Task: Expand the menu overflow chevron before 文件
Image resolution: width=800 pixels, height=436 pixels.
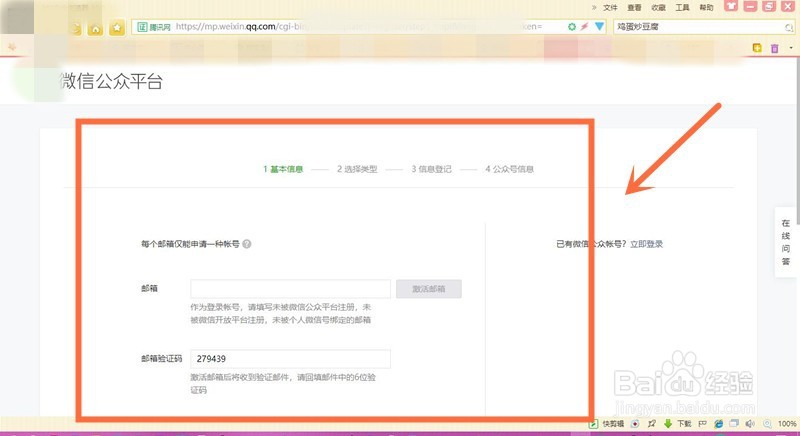Action: tap(594, 8)
